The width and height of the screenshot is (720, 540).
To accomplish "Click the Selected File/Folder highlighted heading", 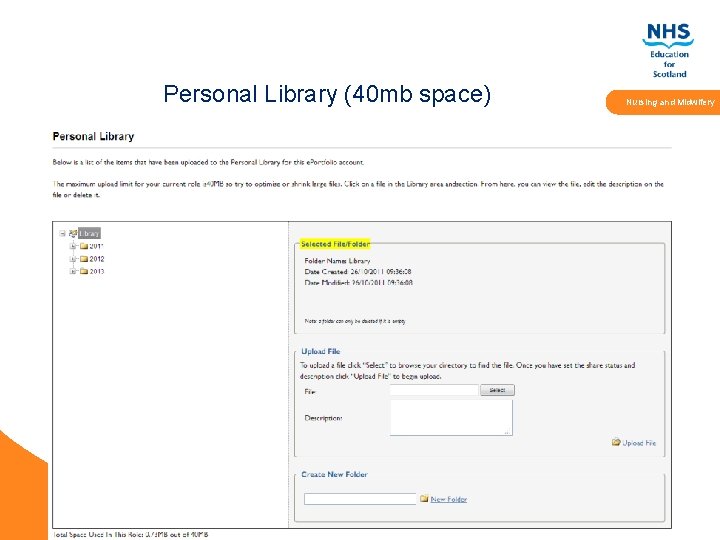I will pos(335,244).
